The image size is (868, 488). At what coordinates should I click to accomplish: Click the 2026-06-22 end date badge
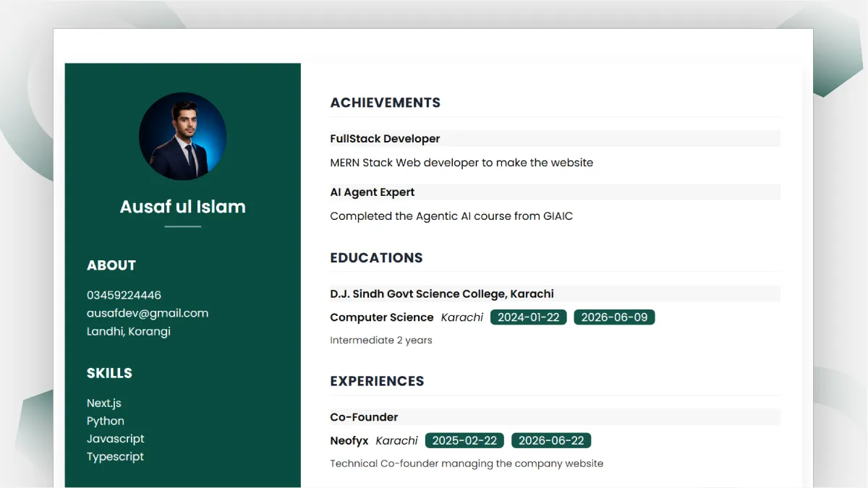coord(551,440)
